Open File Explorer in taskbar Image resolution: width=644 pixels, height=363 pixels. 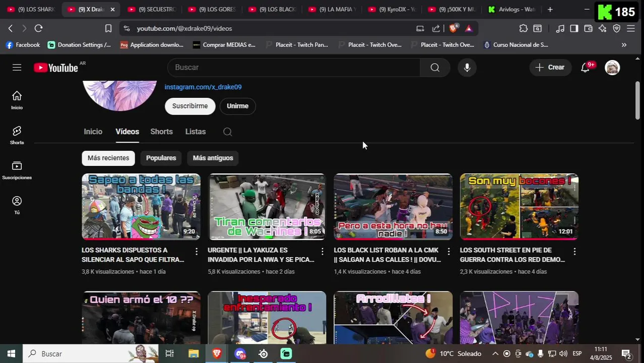click(194, 353)
